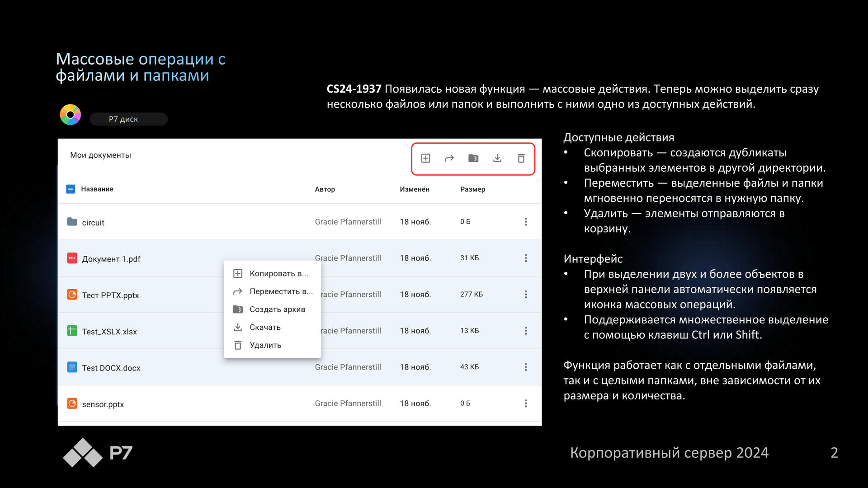Toggle the select-all checkbox beside Название
Screen dimensions: 868x488
point(71,189)
